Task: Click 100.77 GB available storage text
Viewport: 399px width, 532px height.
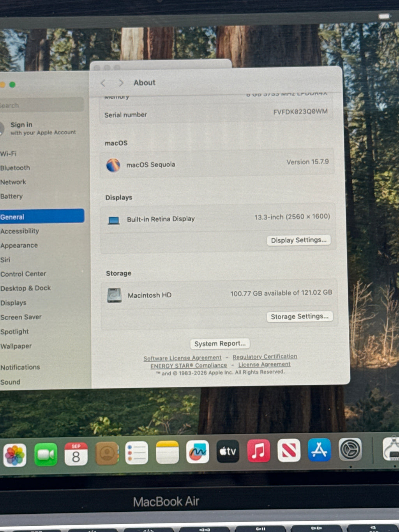Action: (281, 293)
